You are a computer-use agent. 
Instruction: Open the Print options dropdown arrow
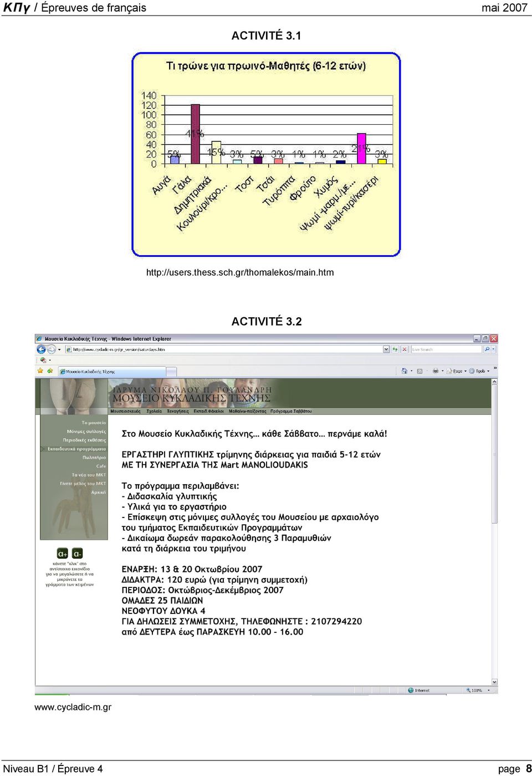[442, 371]
